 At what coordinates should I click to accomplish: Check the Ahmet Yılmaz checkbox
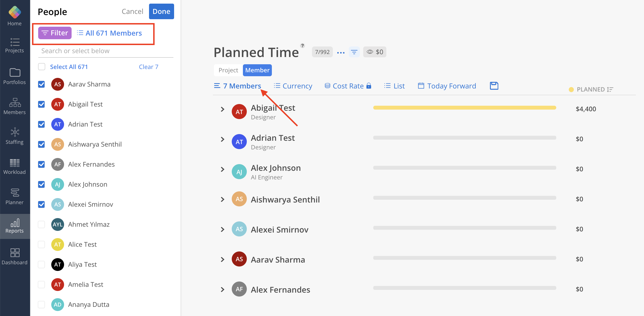[42, 224]
